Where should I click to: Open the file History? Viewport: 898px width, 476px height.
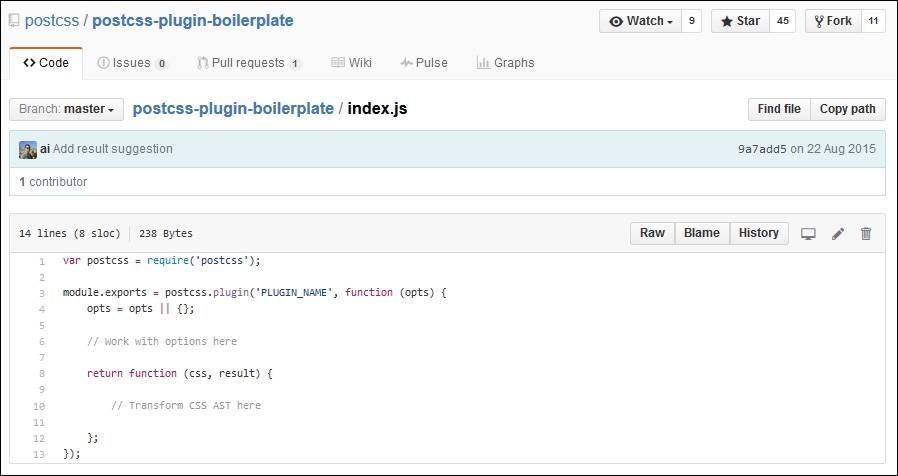tap(759, 233)
